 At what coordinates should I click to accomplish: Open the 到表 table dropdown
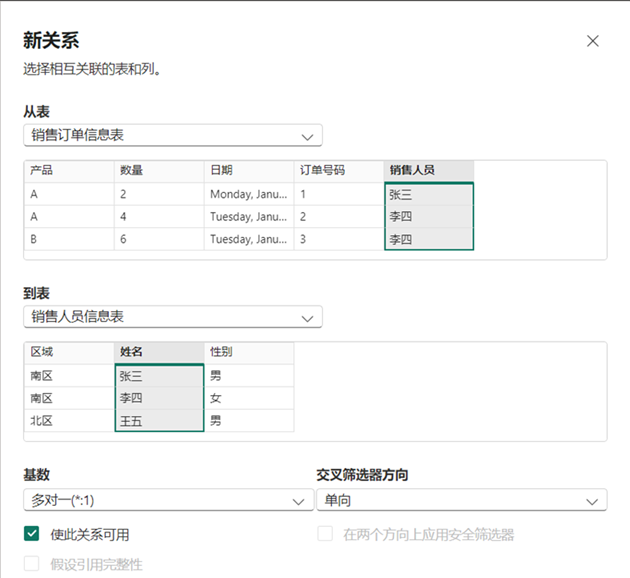click(x=172, y=317)
